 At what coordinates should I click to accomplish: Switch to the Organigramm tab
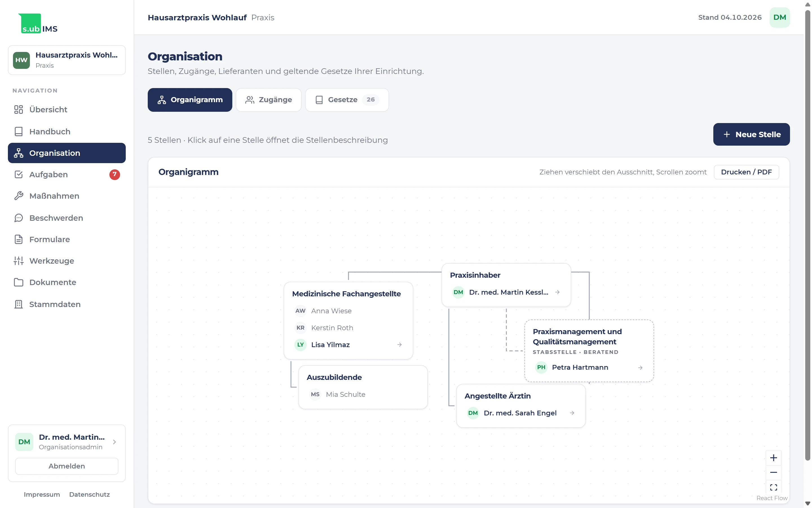[x=190, y=100]
